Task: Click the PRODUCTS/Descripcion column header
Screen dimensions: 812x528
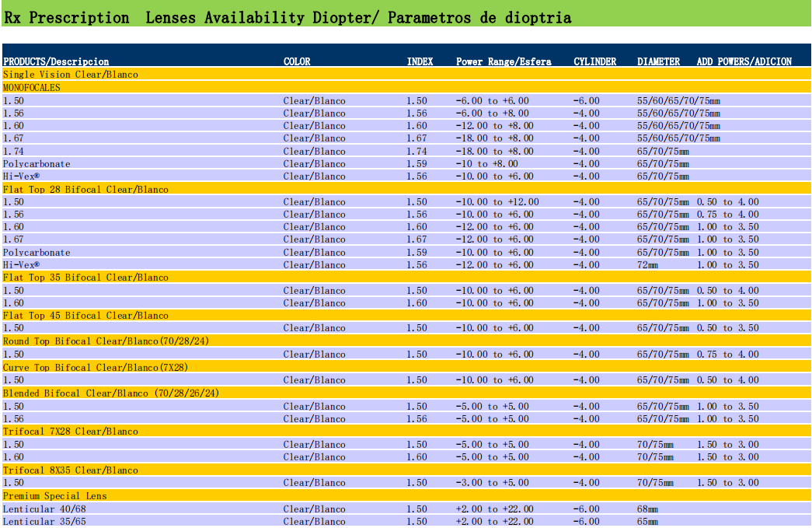Action: tap(56, 61)
